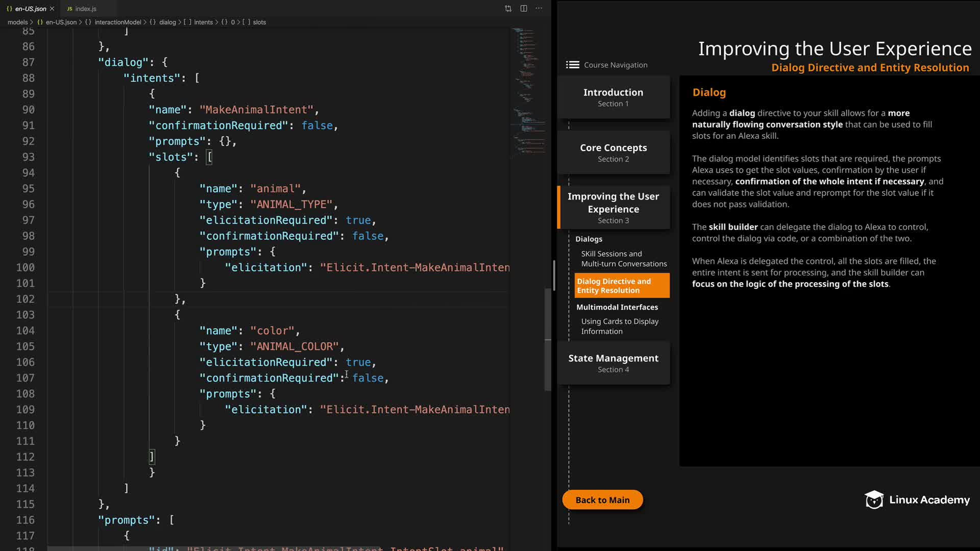Open the Core Concepts Section 2
This screenshot has height=551, width=980.
pos(613,153)
